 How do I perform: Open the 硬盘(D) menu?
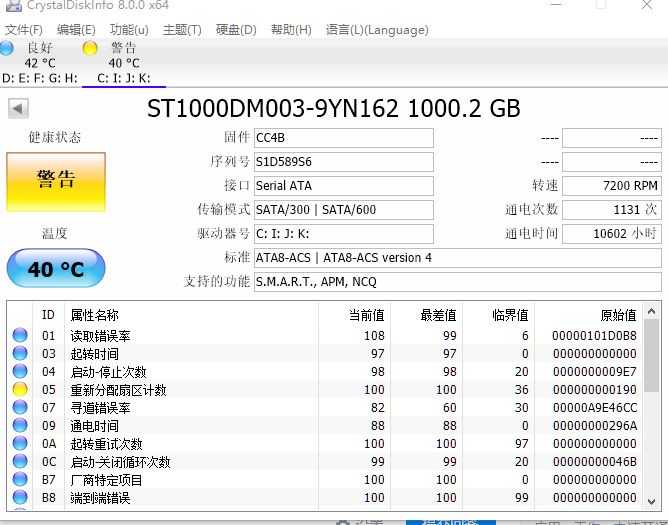[x=236, y=30]
